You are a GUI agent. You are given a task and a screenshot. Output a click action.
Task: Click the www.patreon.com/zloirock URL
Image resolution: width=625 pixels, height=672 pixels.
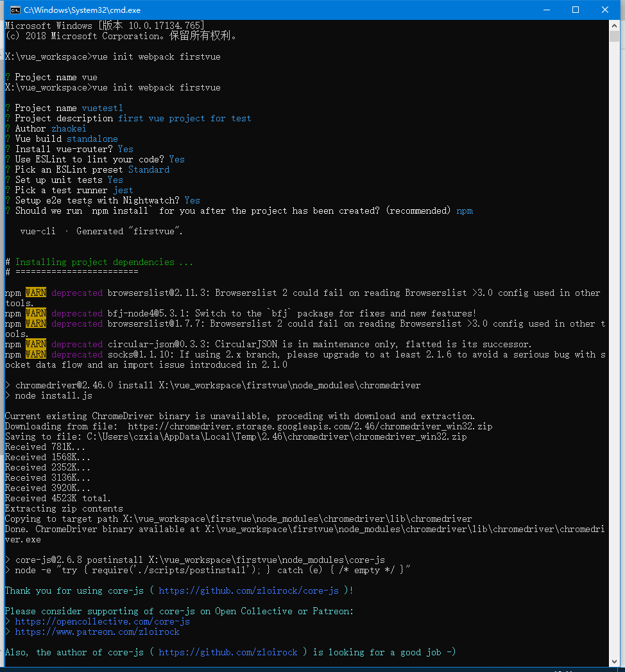pyautogui.click(x=98, y=632)
